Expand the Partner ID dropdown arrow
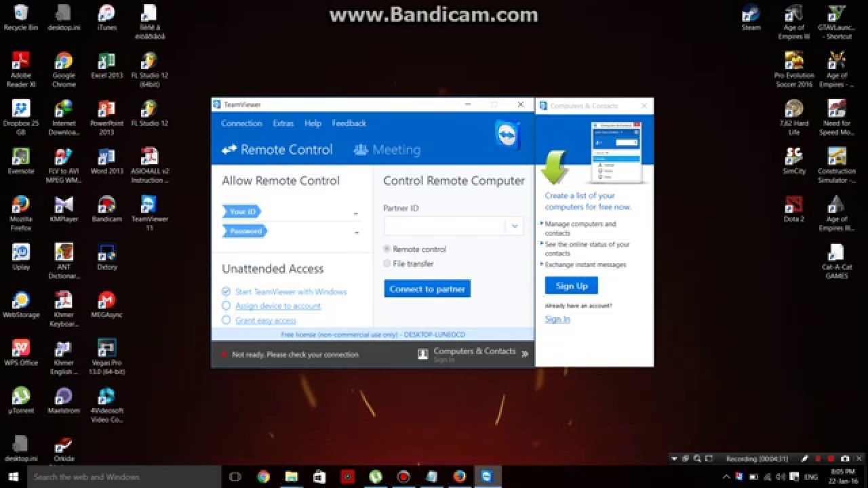This screenshot has height=488, width=868. click(515, 226)
